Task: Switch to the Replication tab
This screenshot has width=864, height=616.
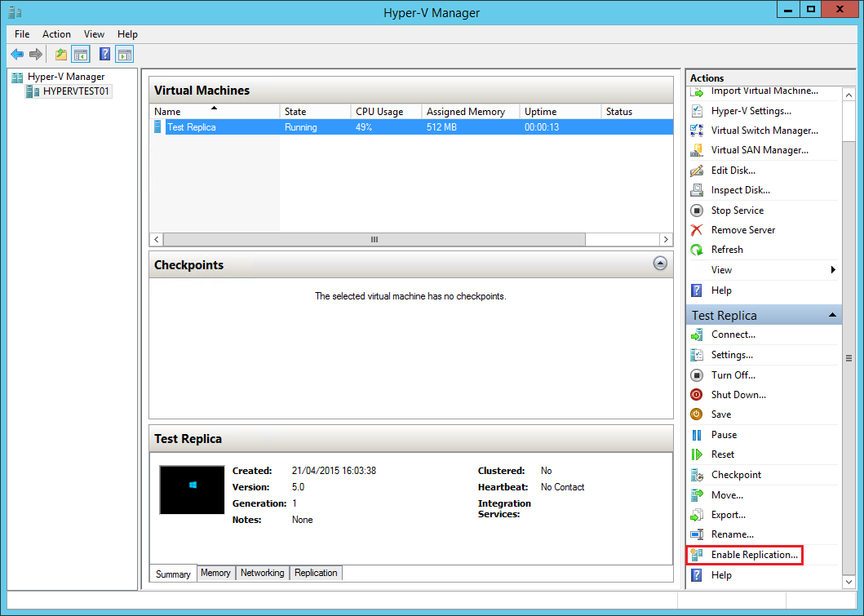Action: coord(316,573)
